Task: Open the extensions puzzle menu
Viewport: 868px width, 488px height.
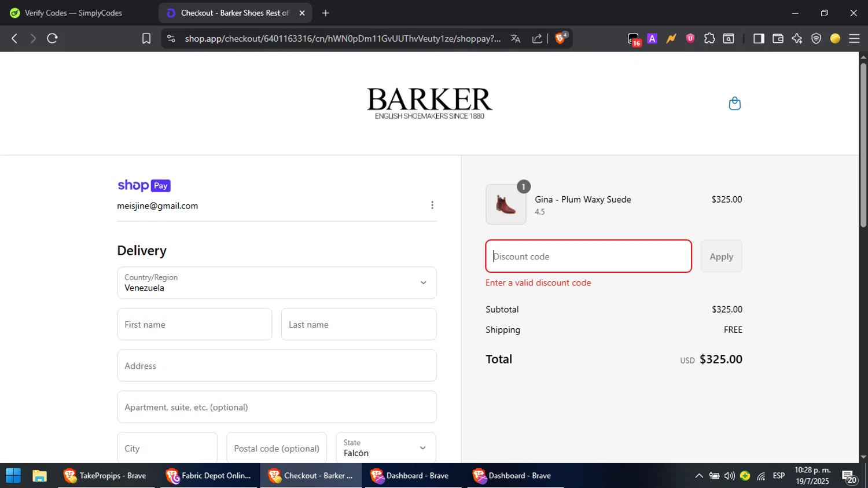Action: [709, 38]
